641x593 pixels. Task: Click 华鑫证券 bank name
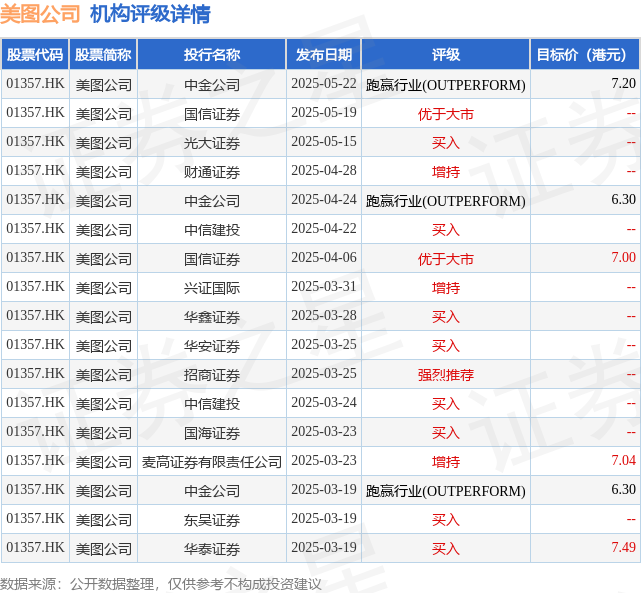[x=212, y=317]
